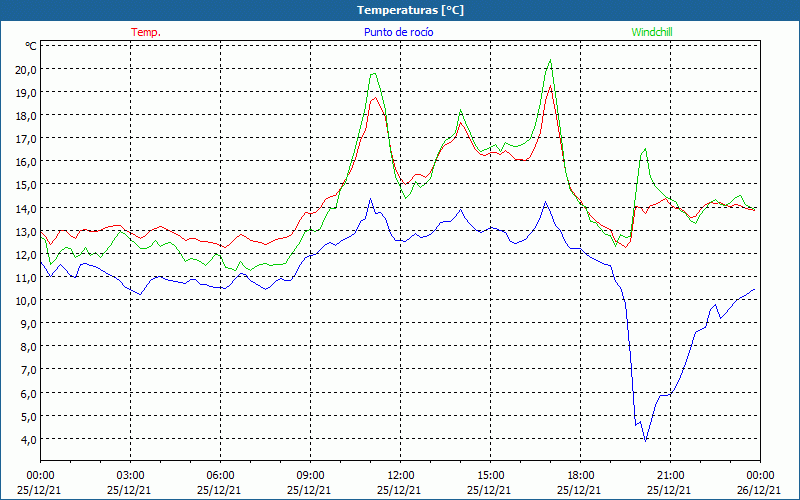Click the 6,0 y-axis value

[x=28, y=393]
